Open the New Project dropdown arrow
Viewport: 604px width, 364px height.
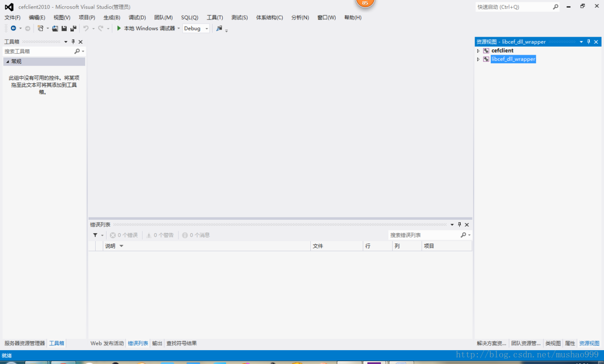tap(48, 29)
